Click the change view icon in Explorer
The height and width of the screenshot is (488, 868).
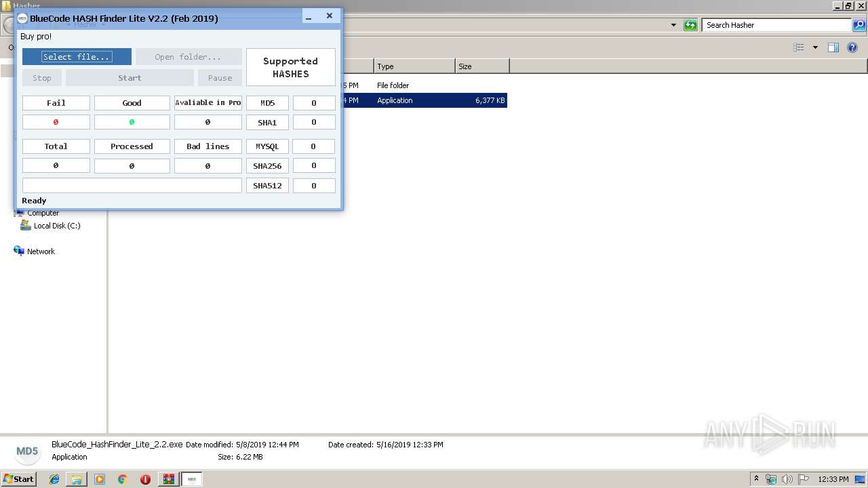pos(799,47)
